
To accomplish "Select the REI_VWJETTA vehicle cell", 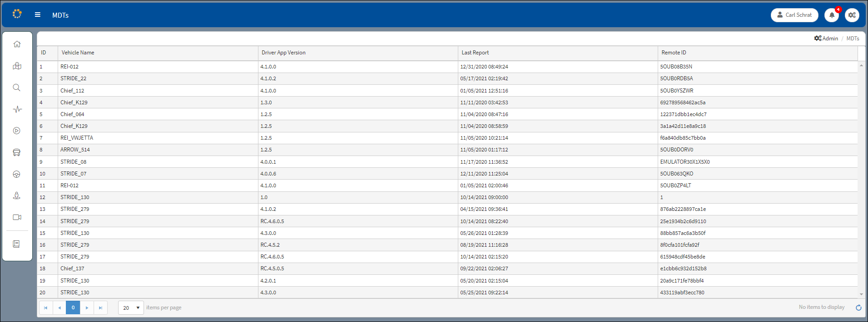I will [158, 138].
